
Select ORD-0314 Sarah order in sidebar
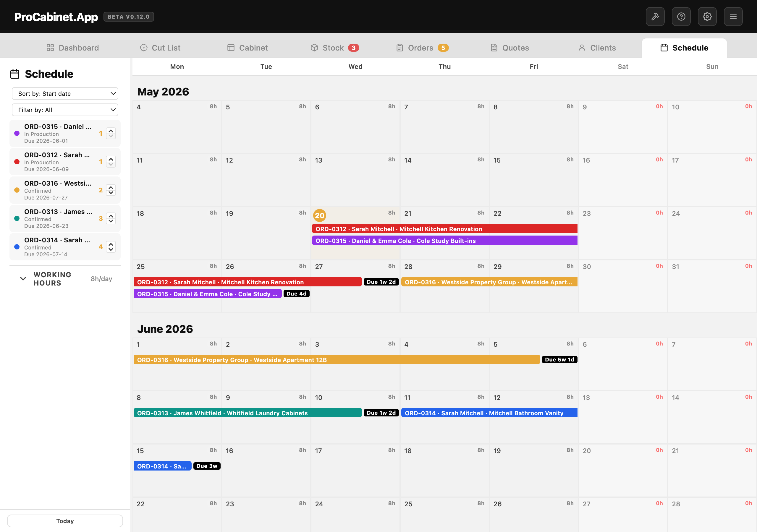65,247
